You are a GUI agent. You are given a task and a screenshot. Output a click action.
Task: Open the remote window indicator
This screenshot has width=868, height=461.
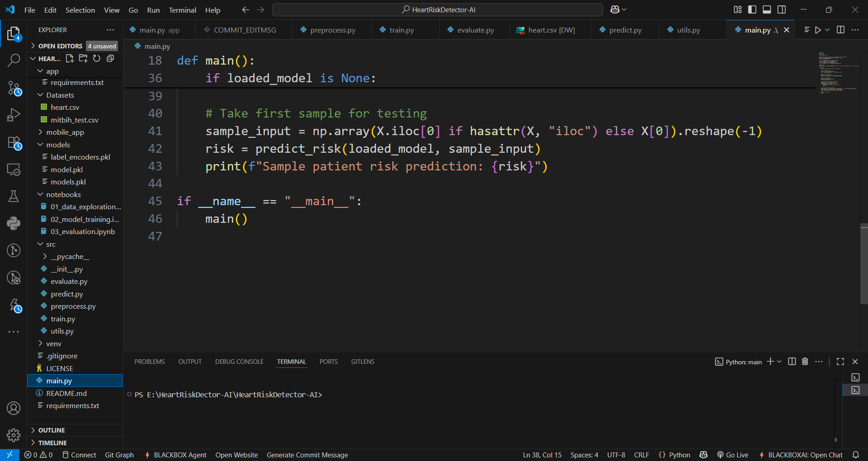[9, 455]
